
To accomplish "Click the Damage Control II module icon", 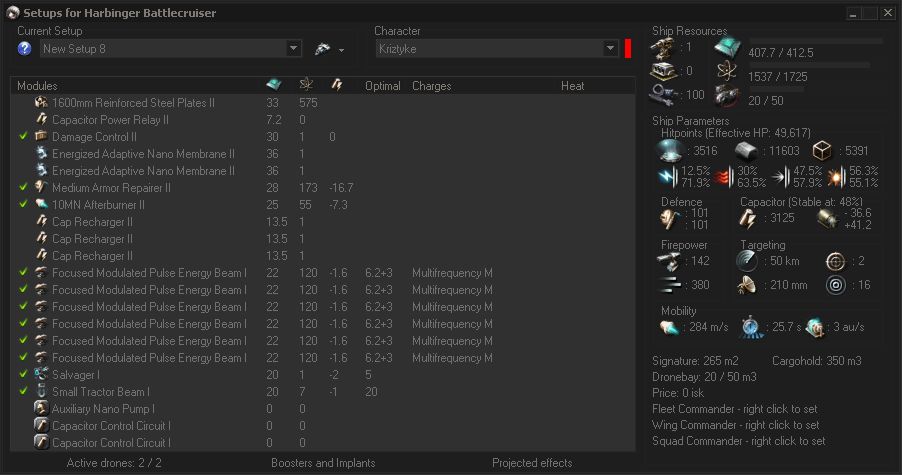I will tap(41, 136).
